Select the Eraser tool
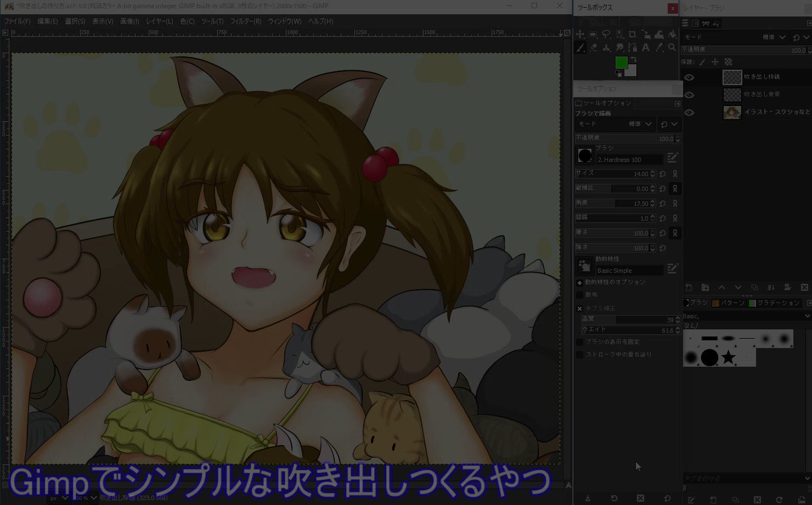The image size is (812, 505). [x=593, y=48]
